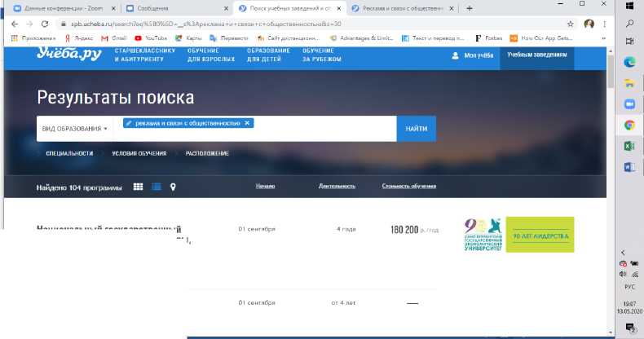Switch to list view of results
Screen dimensions: 644x339
[x=157, y=187]
